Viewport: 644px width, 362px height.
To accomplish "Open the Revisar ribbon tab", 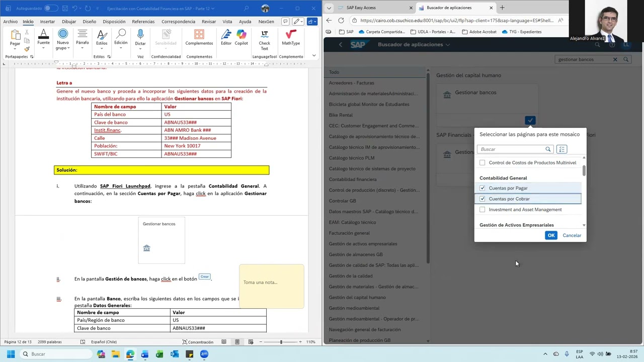I will 209,22.
